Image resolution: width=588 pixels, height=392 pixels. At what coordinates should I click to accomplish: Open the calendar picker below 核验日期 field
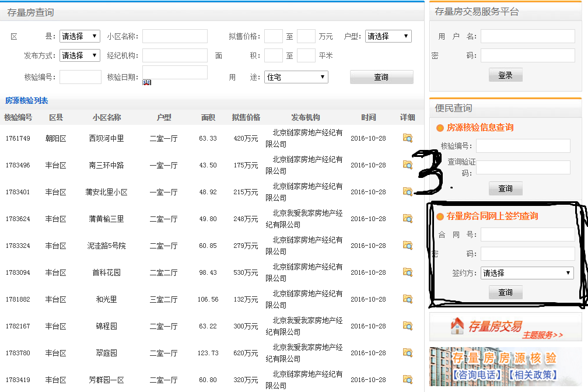click(x=146, y=82)
